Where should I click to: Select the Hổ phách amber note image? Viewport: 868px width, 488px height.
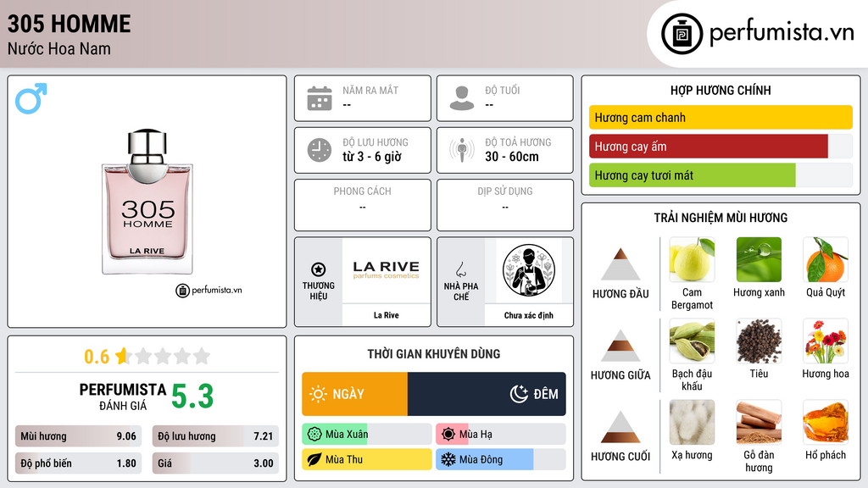826,422
